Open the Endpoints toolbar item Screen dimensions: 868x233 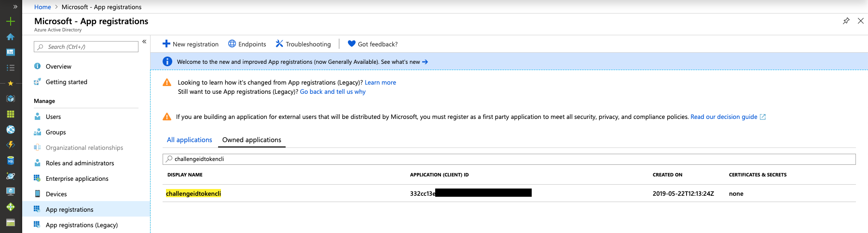click(247, 44)
